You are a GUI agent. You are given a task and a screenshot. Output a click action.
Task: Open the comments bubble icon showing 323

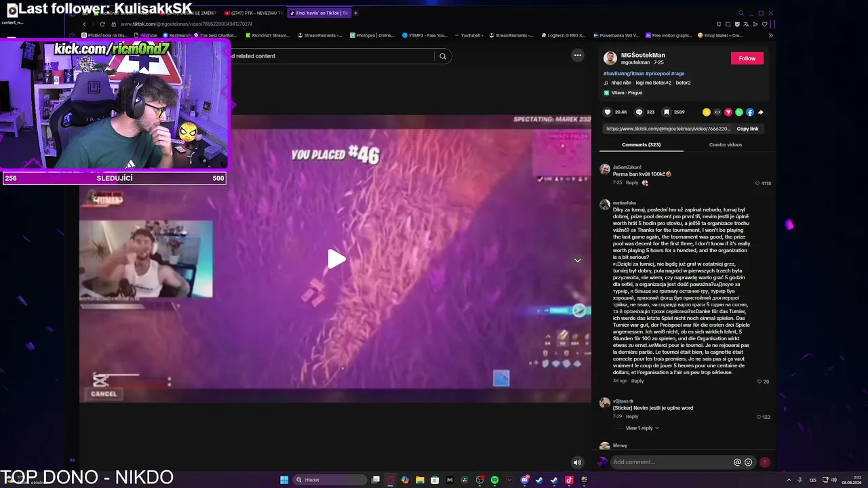(639, 112)
